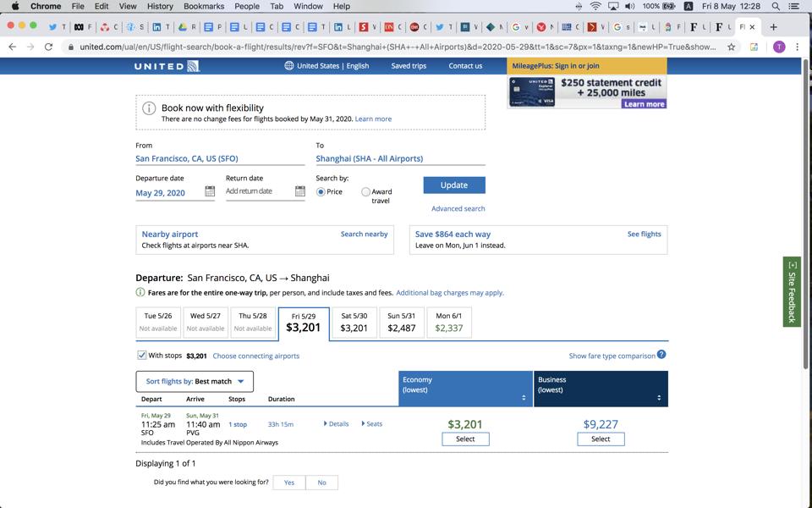
Task: Open the Bookmarks menu
Action: click(204, 6)
